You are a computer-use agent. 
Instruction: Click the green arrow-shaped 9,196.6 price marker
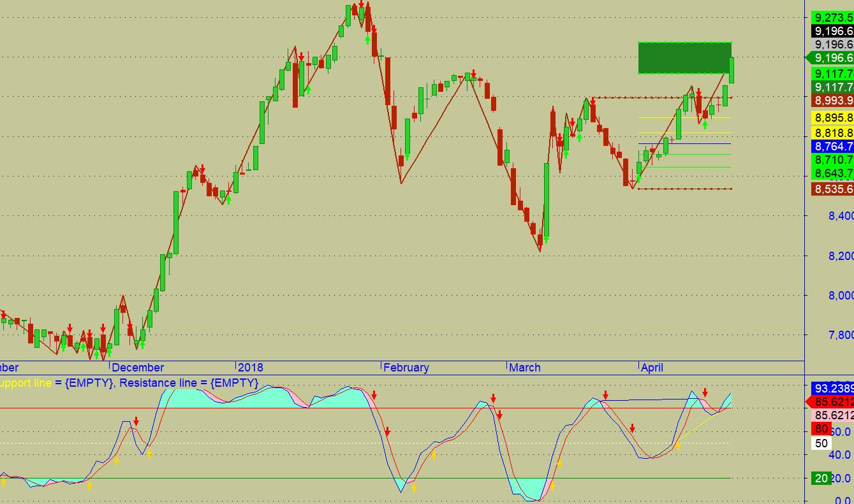click(830, 58)
